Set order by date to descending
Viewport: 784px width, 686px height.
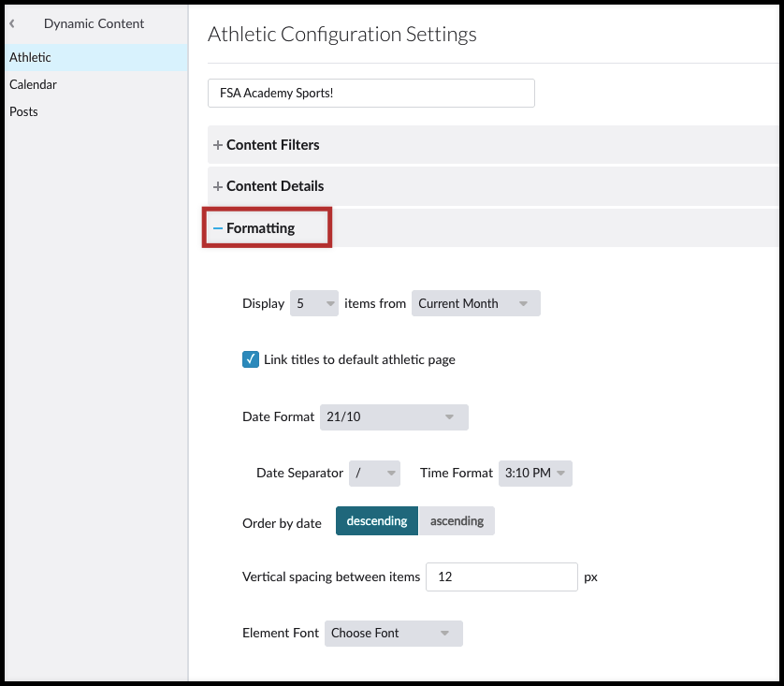click(x=376, y=521)
